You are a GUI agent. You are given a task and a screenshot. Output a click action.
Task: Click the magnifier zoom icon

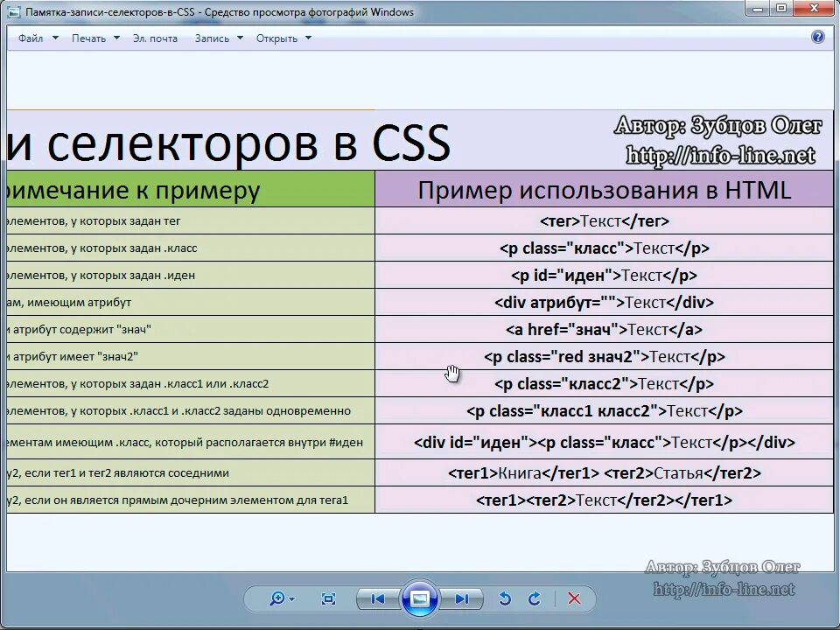coord(277,598)
